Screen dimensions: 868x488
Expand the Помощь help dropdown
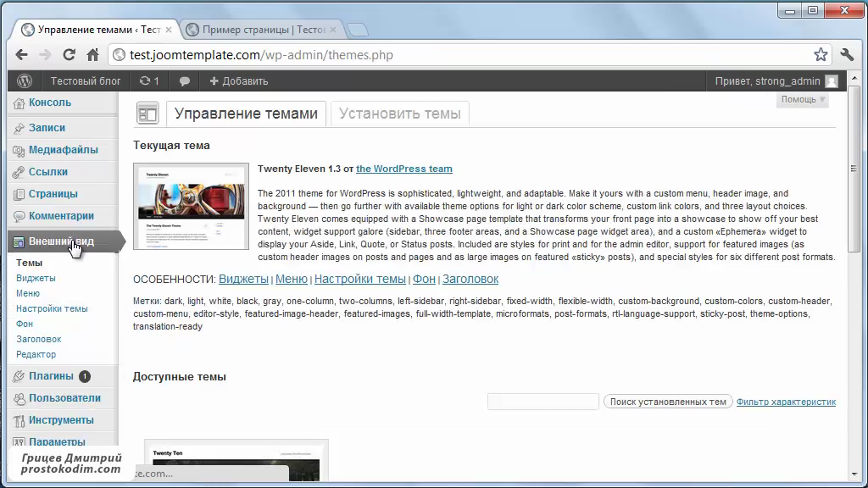(x=803, y=100)
